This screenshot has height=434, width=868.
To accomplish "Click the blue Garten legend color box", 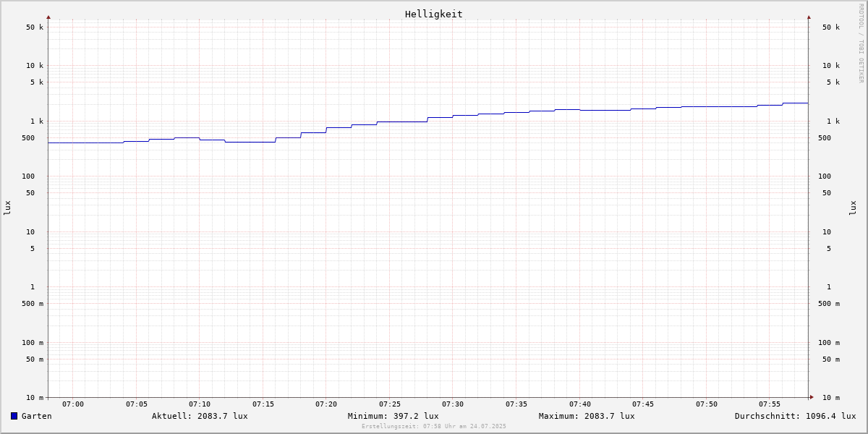I will 14,416.
